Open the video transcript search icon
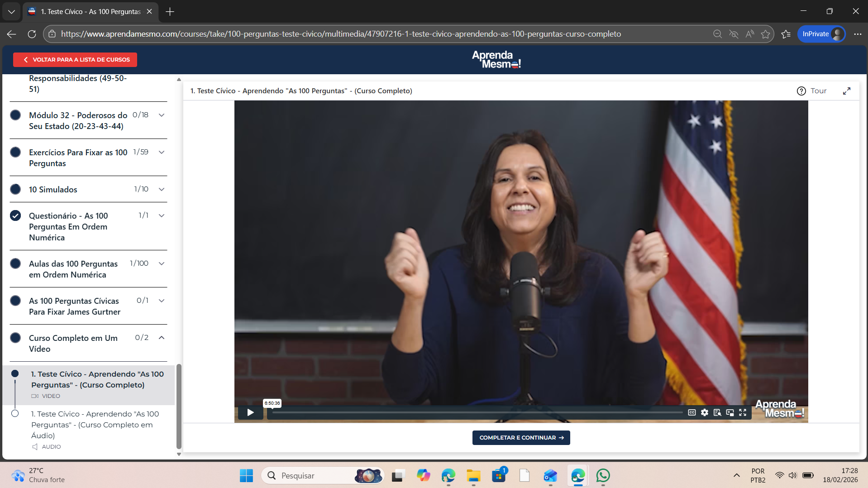Screen dimensions: 868x488 click(717, 412)
